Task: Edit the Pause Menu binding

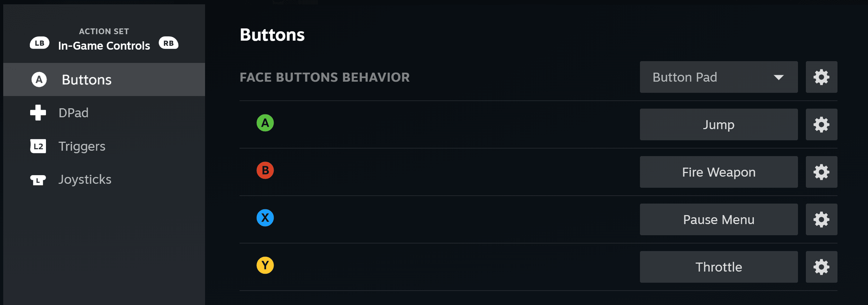Action: [x=719, y=219]
